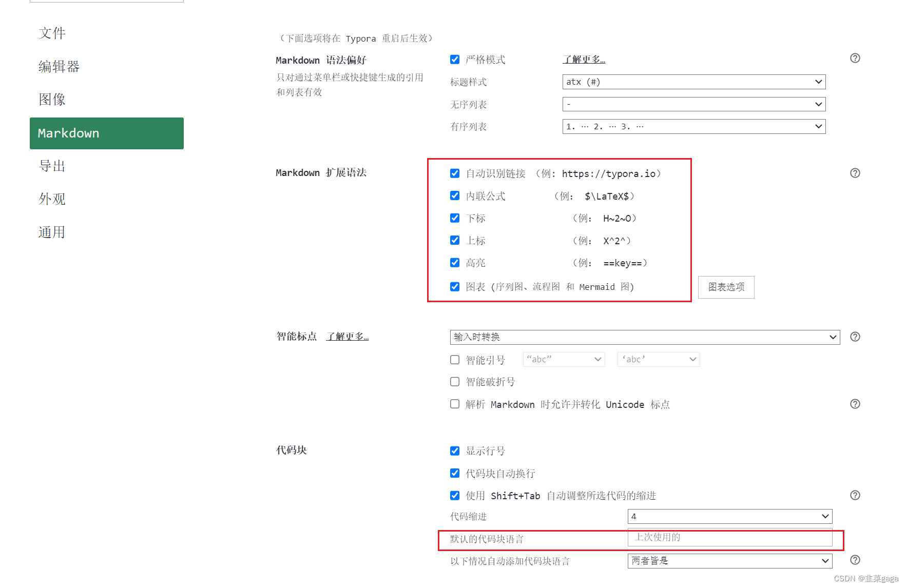Toggle 图表 diagrams checkbox
This screenshot has width=906, height=588.
(x=455, y=287)
